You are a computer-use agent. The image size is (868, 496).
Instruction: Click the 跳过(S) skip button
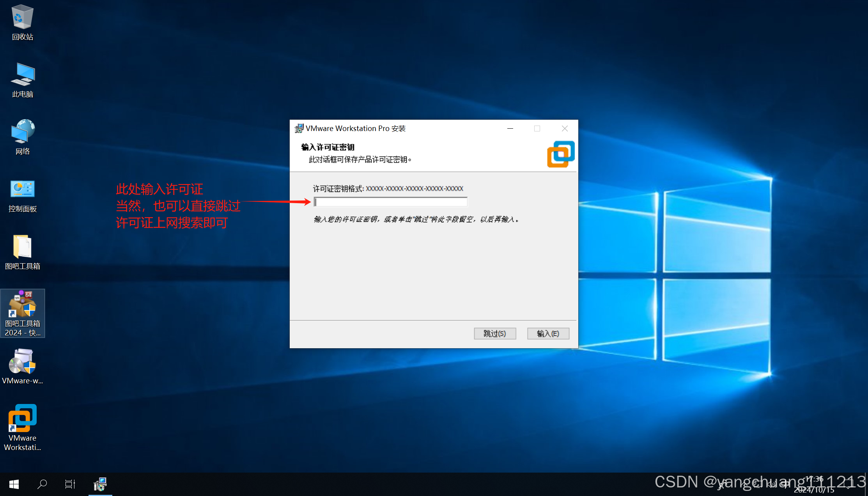[x=495, y=334]
